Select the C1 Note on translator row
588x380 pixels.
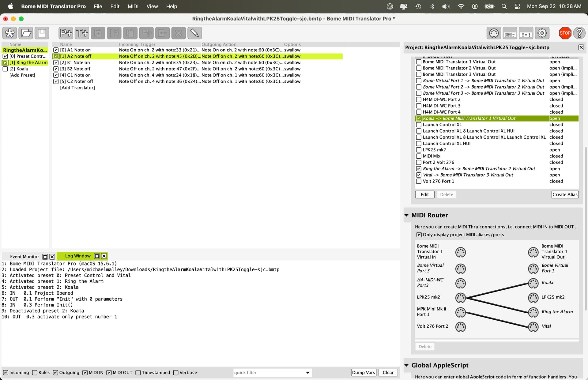[197, 75]
